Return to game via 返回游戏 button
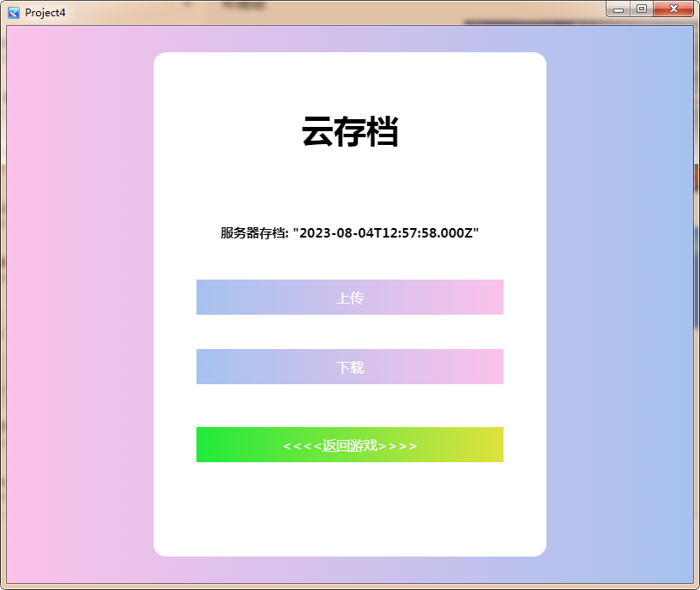Image resolution: width=700 pixels, height=590 pixels. click(350, 444)
